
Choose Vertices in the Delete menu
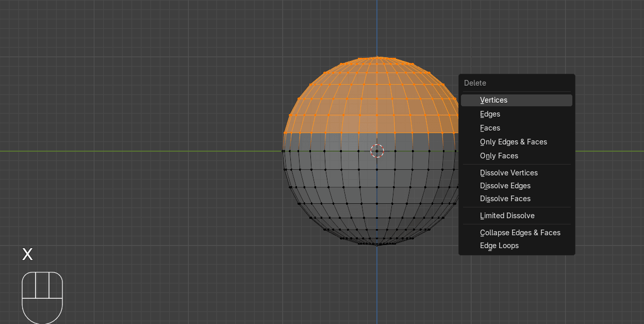(493, 100)
